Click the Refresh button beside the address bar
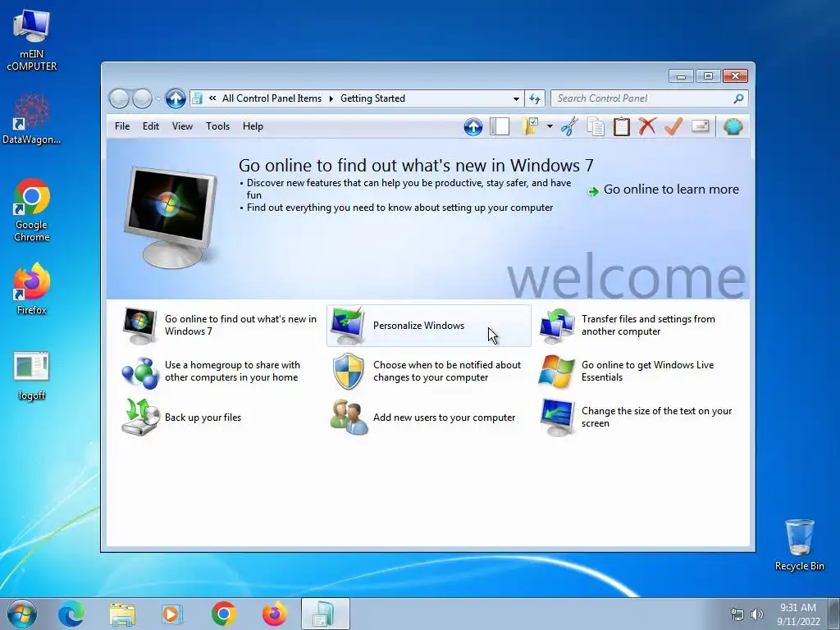The image size is (840, 630). pyautogui.click(x=535, y=98)
